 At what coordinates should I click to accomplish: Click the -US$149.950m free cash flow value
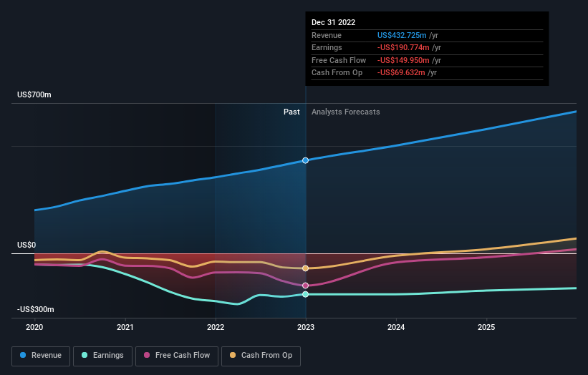point(403,60)
